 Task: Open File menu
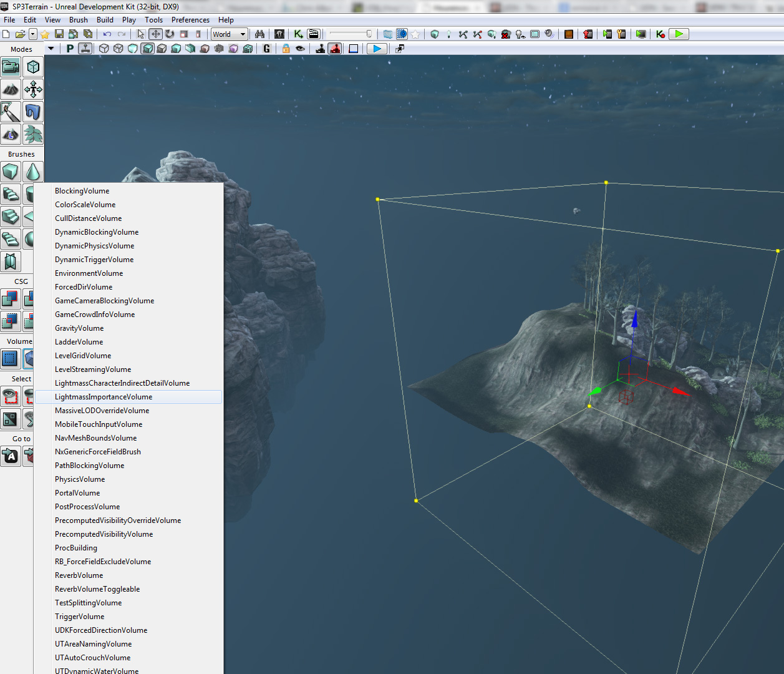pyautogui.click(x=9, y=20)
